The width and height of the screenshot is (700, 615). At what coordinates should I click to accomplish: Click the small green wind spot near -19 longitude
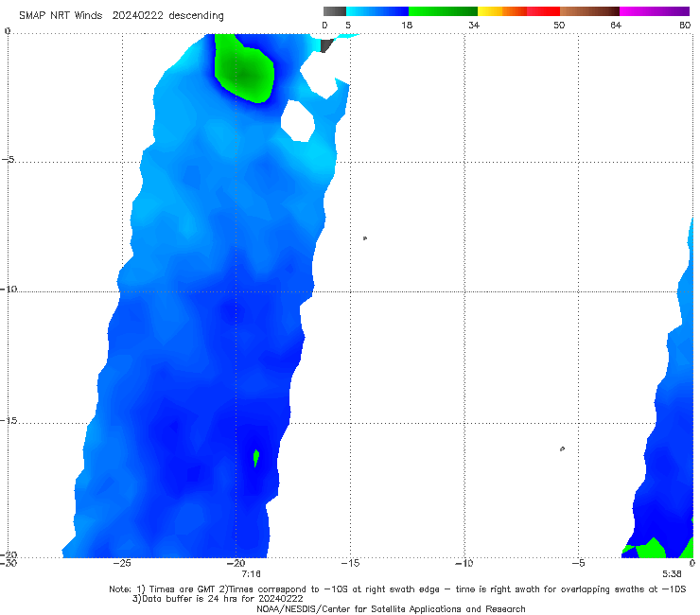click(x=256, y=458)
